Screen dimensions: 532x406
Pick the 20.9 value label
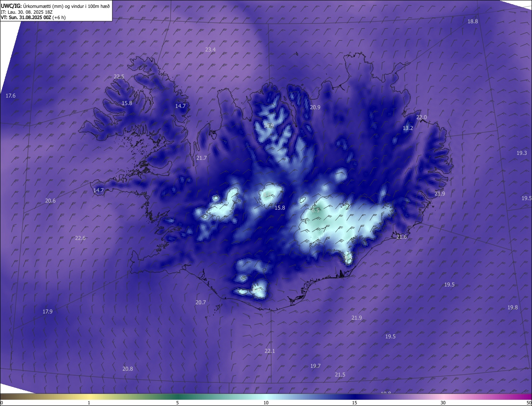315,108
